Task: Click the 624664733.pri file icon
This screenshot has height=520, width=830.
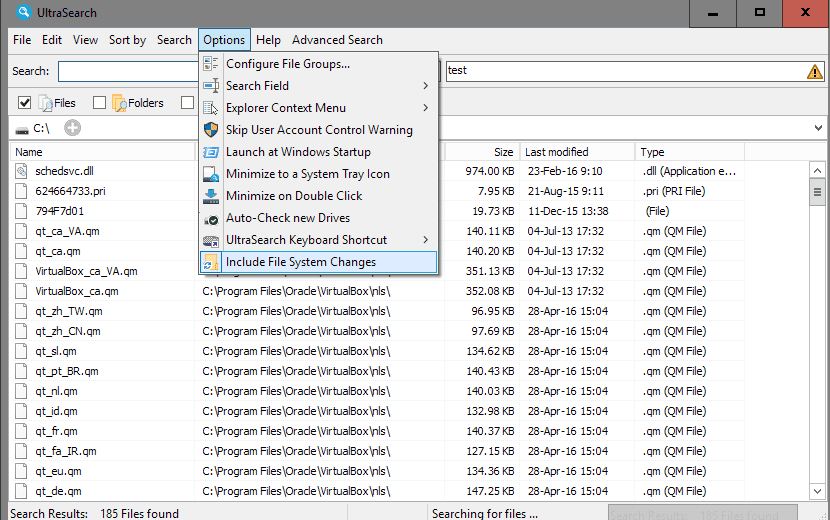Action: tap(21, 191)
